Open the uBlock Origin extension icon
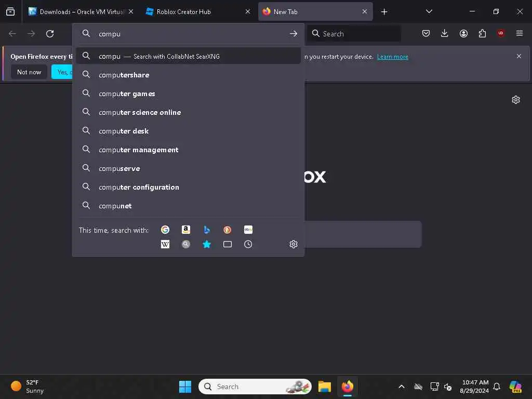This screenshot has height=399, width=532. (501, 33)
